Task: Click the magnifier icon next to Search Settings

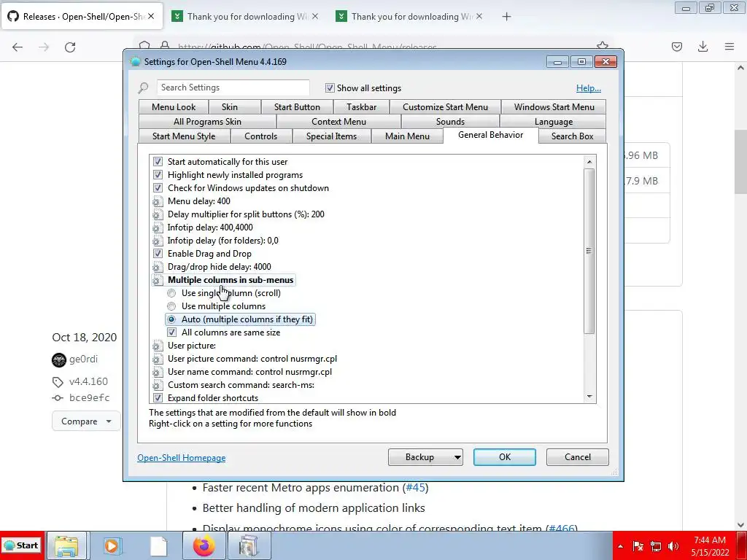Action: (144, 88)
